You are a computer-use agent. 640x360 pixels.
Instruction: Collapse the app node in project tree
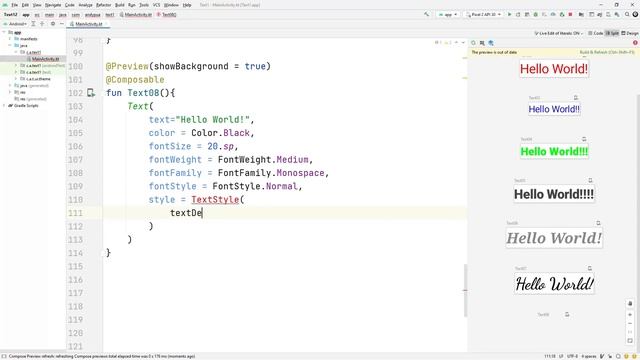[4, 32]
